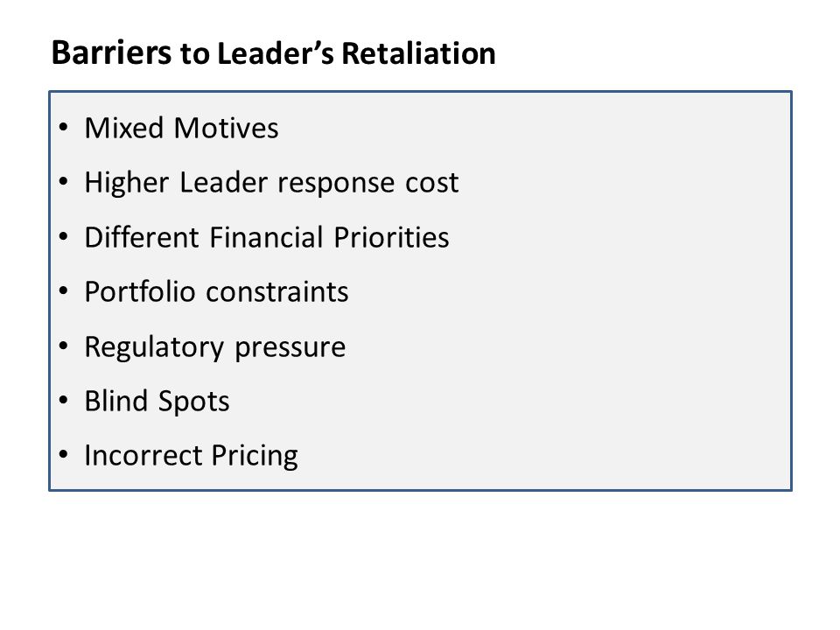This screenshot has width=840, height=630.
Task: Click the bullet dot before Blind Spots
Action: pos(64,400)
